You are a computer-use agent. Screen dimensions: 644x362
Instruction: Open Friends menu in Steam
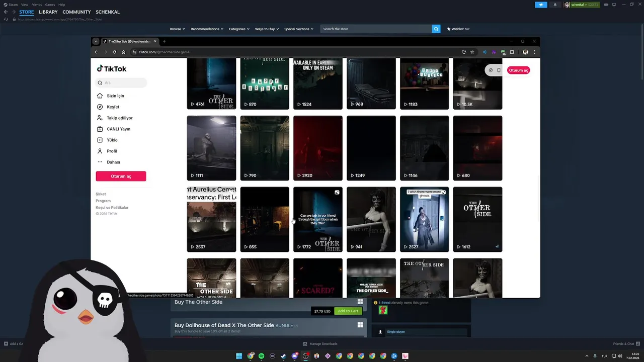pyautogui.click(x=36, y=5)
